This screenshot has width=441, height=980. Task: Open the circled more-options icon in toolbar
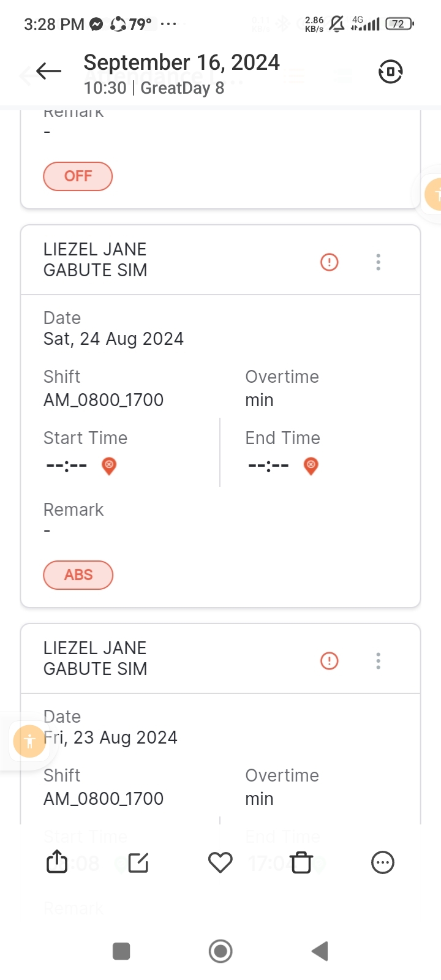(x=383, y=862)
